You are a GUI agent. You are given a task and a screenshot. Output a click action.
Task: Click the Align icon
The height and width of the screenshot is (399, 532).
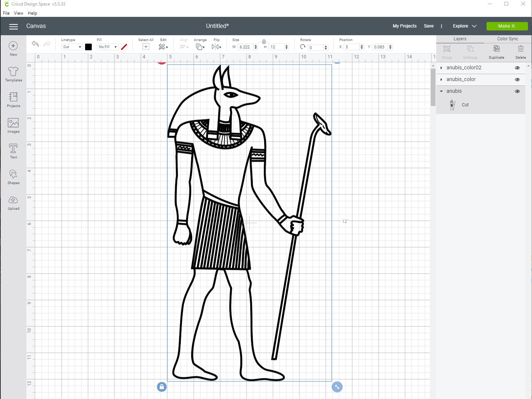[x=184, y=47]
